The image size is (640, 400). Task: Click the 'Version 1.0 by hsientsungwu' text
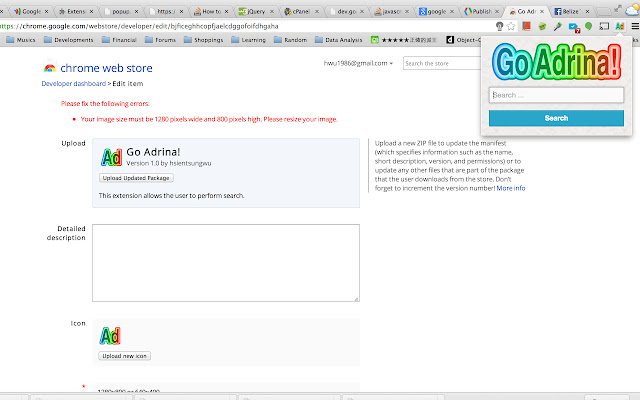click(169, 163)
